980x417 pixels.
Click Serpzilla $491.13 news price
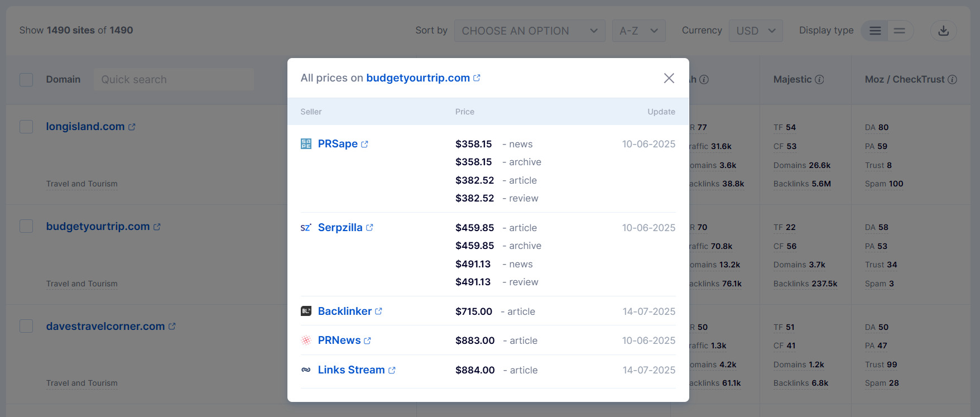[x=473, y=264]
